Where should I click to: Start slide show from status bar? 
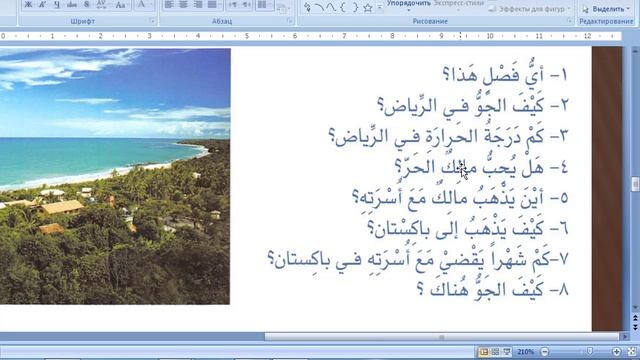pyautogui.click(x=507, y=351)
